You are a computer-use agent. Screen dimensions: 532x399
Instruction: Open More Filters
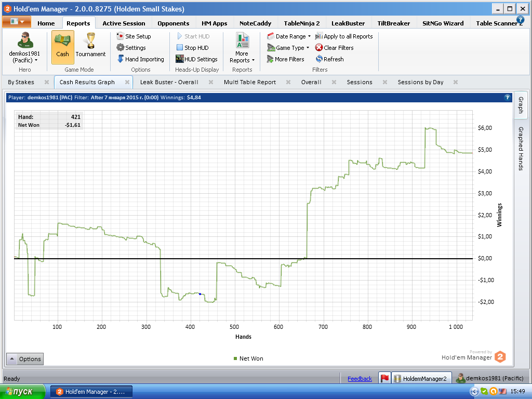(x=285, y=59)
